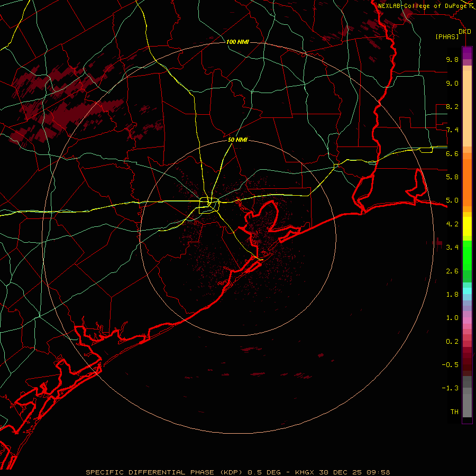Click the 9.8 value on the color scale
The height and width of the screenshot is (476, 476).
click(452, 59)
